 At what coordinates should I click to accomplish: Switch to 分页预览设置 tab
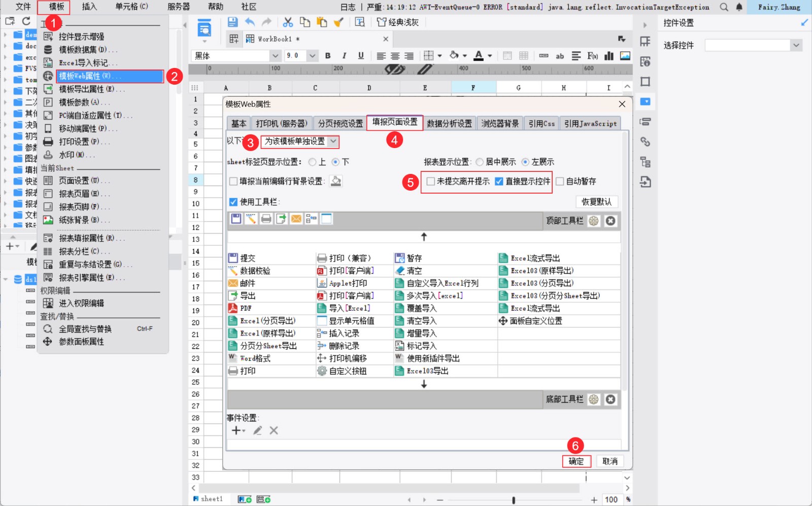click(x=340, y=124)
